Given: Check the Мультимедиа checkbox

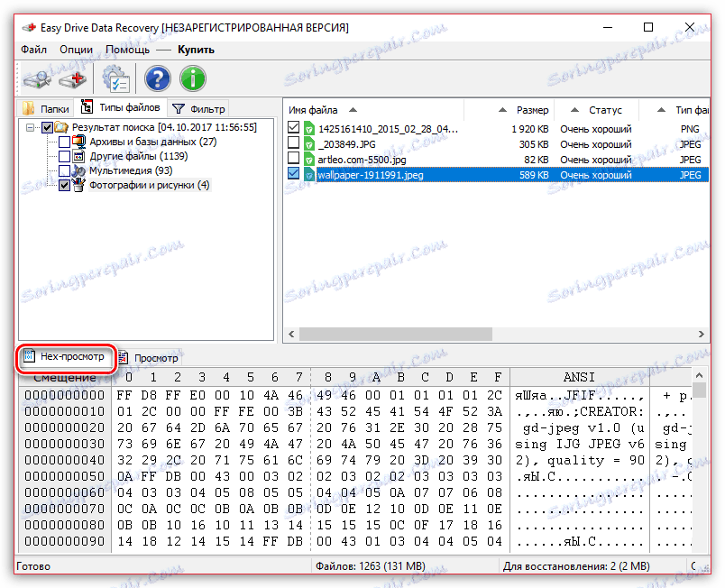Looking at the screenshot, I should [x=64, y=170].
